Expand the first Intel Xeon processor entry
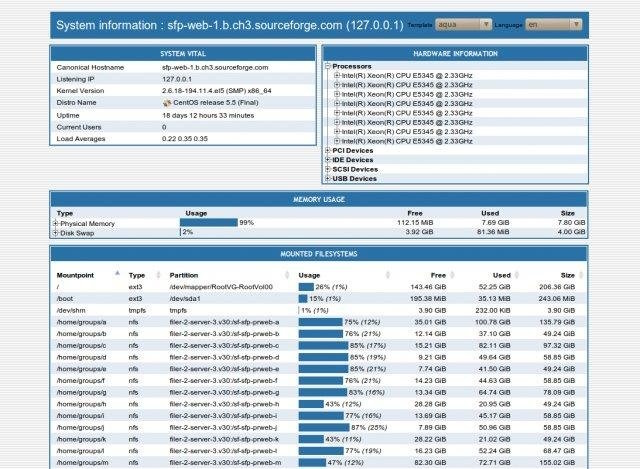The image size is (640, 469). tap(337, 75)
